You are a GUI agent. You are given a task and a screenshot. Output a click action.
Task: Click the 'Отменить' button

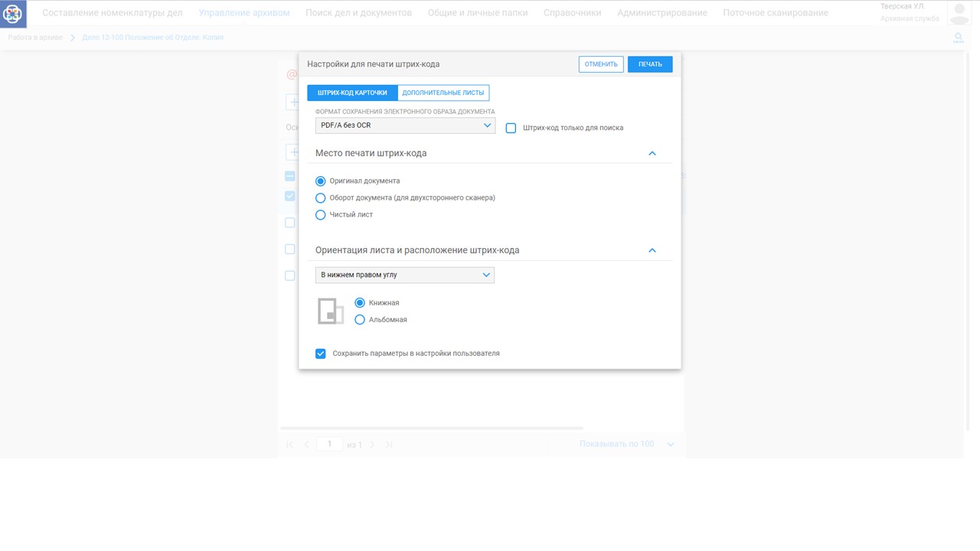[x=601, y=64]
